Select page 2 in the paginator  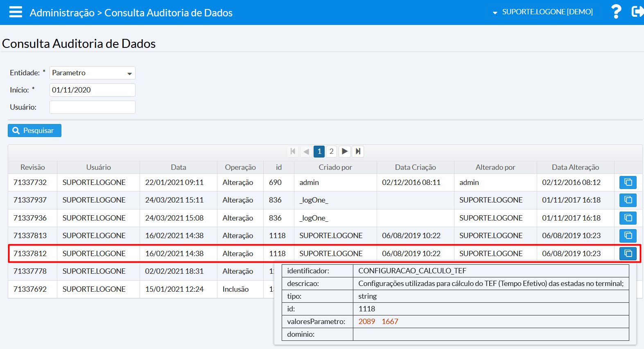pos(331,151)
